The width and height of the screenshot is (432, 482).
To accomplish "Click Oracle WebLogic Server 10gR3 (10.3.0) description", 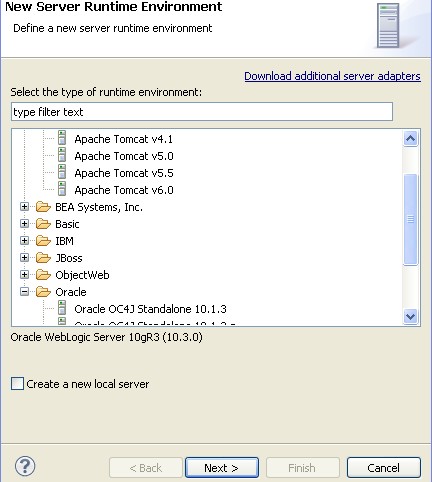I will pyautogui.click(x=106, y=337).
